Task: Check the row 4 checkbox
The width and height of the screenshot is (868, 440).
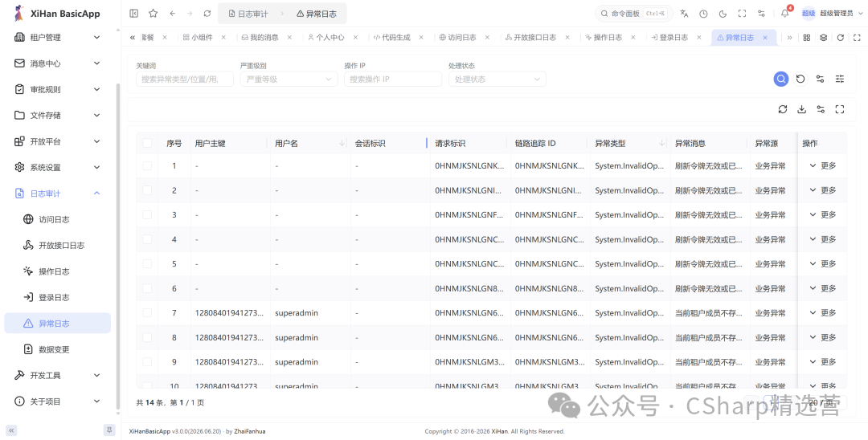Action: click(147, 239)
